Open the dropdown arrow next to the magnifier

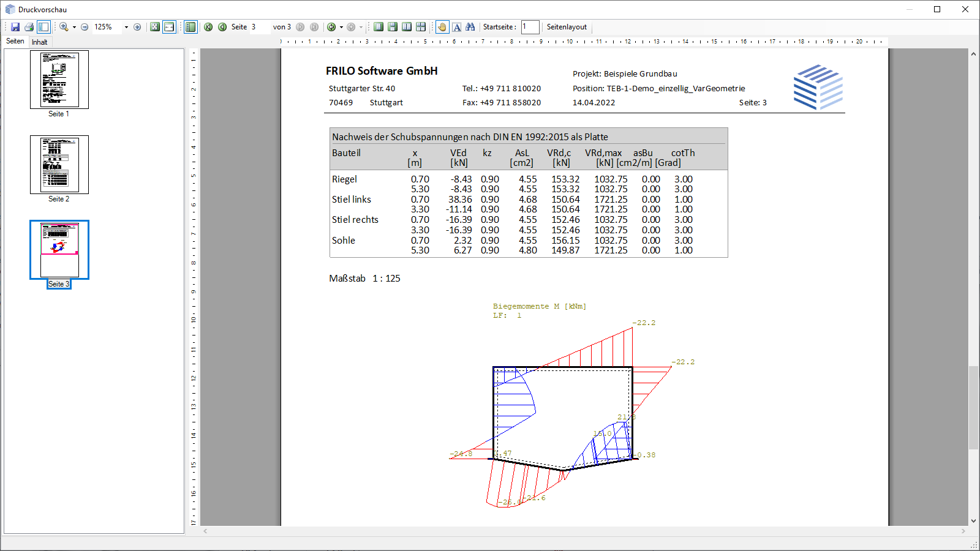(x=74, y=27)
